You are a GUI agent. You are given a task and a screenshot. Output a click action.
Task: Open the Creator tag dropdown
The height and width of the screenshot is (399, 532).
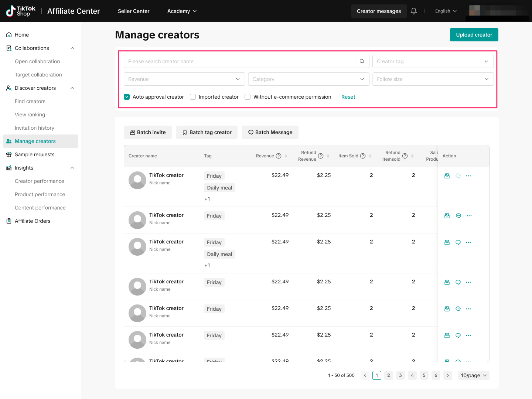(x=433, y=61)
